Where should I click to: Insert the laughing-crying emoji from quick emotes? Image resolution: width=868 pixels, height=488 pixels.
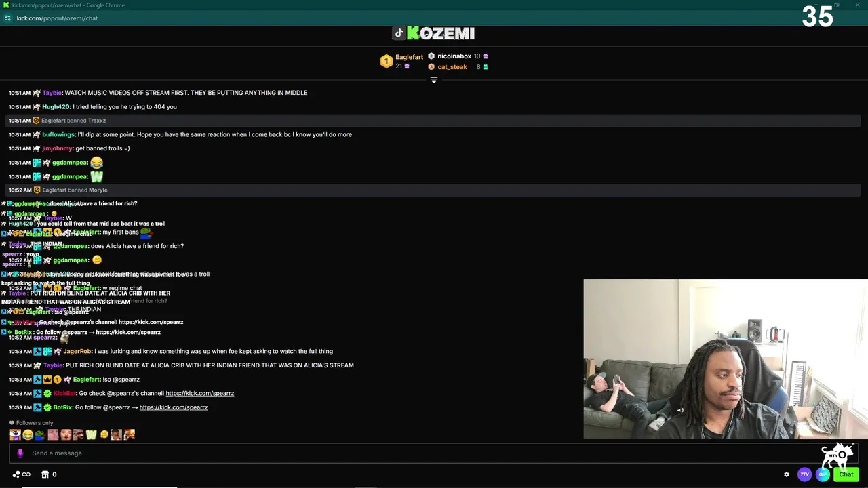click(28, 434)
